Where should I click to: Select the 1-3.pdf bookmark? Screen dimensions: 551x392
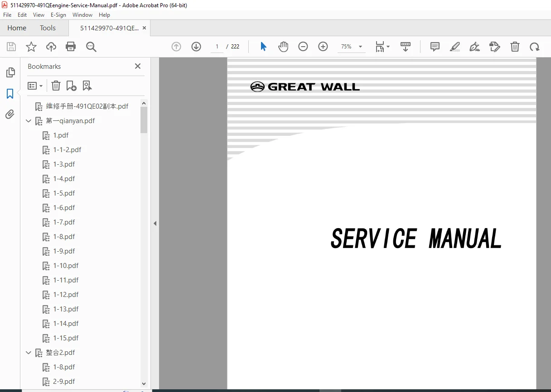(64, 164)
